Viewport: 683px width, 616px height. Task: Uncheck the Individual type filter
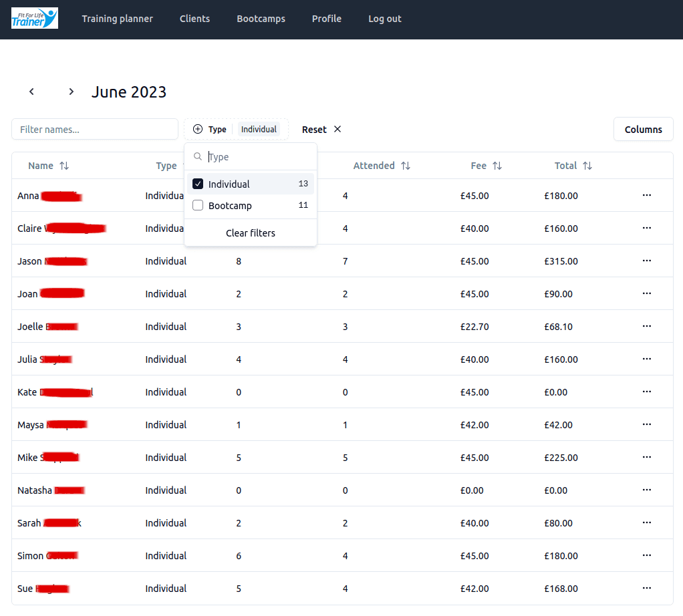[x=198, y=184]
